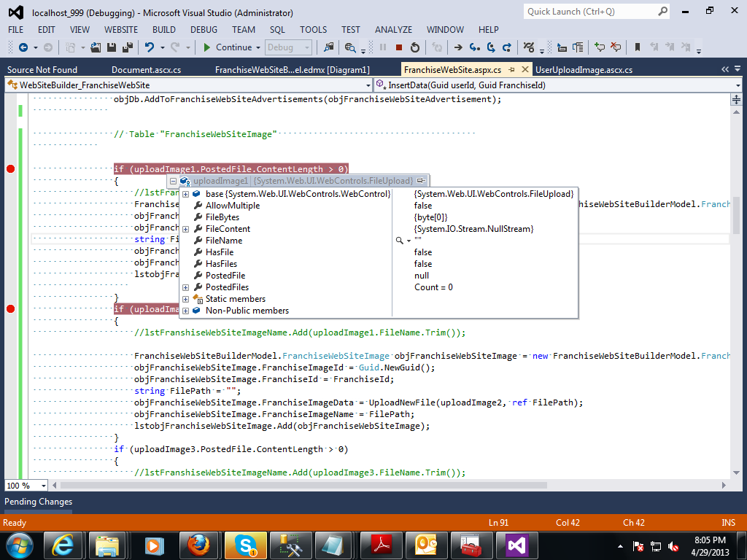Open the DEBUG menu
The height and width of the screenshot is (560, 747).
point(204,30)
